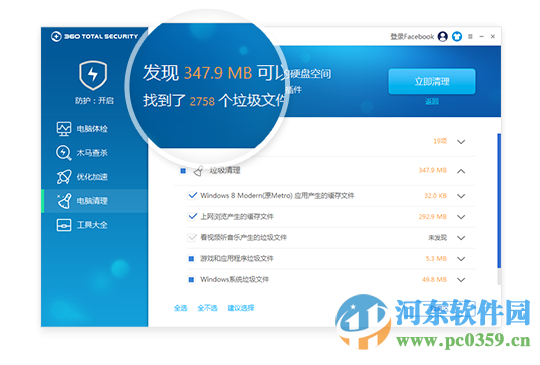This screenshot has height=365, width=540.
Task: Click the broom icon beside 垃圾清理
Action: (198, 171)
